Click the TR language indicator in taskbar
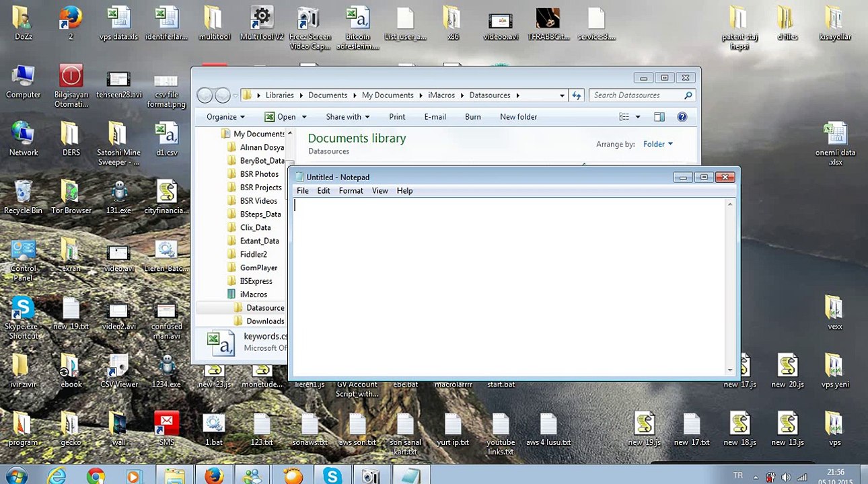This screenshot has height=484, width=868. [x=738, y=476]
